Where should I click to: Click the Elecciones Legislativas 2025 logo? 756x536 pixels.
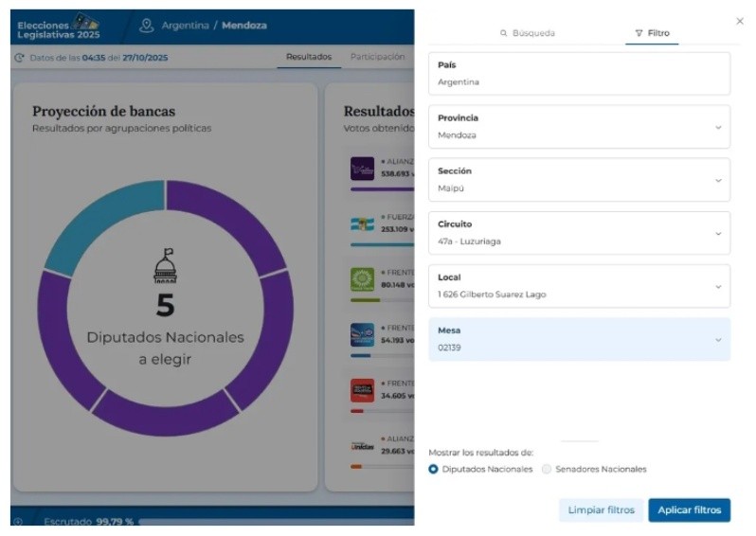(59, 26)
